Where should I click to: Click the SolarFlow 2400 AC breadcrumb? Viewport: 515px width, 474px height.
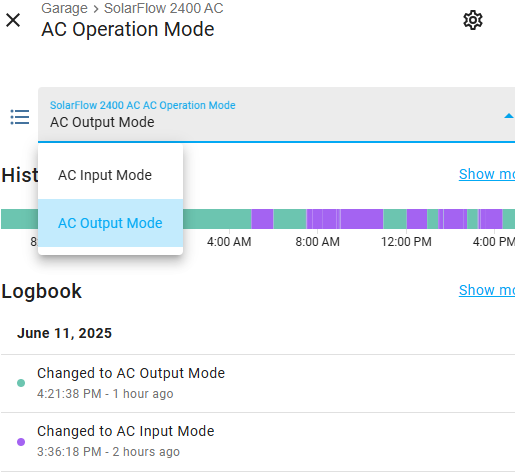tap(163, 8)
